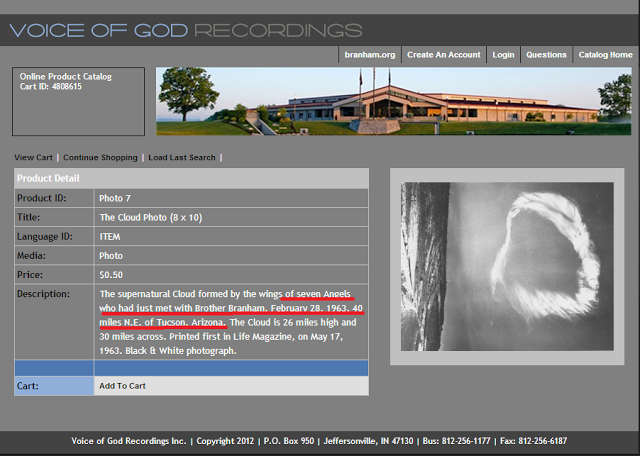The height and width of the screenshot is (456, 640).
Task: Open the branham.org link
Action: (x=369, y=55)
